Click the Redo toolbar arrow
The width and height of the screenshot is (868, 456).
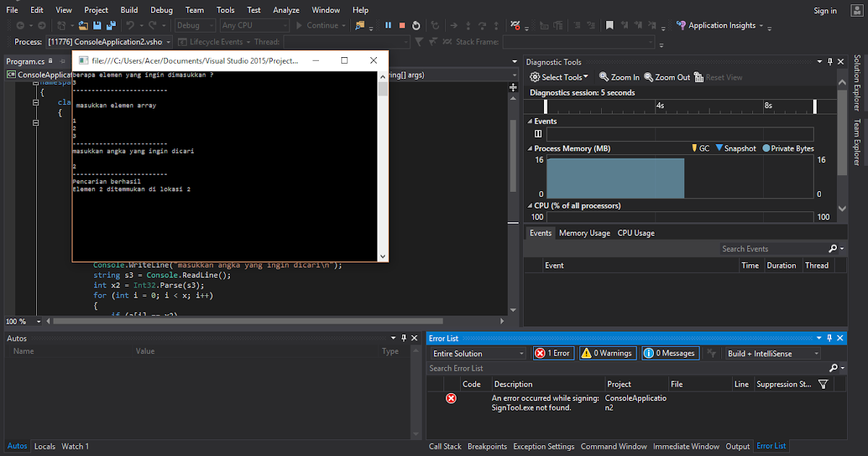pos(153,25)
